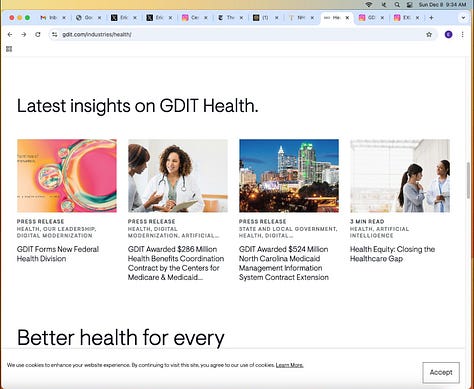Open the Health Equity article image
Viewport: 474px width, 389px height.
pyautogui.click(x=400, y=176)
